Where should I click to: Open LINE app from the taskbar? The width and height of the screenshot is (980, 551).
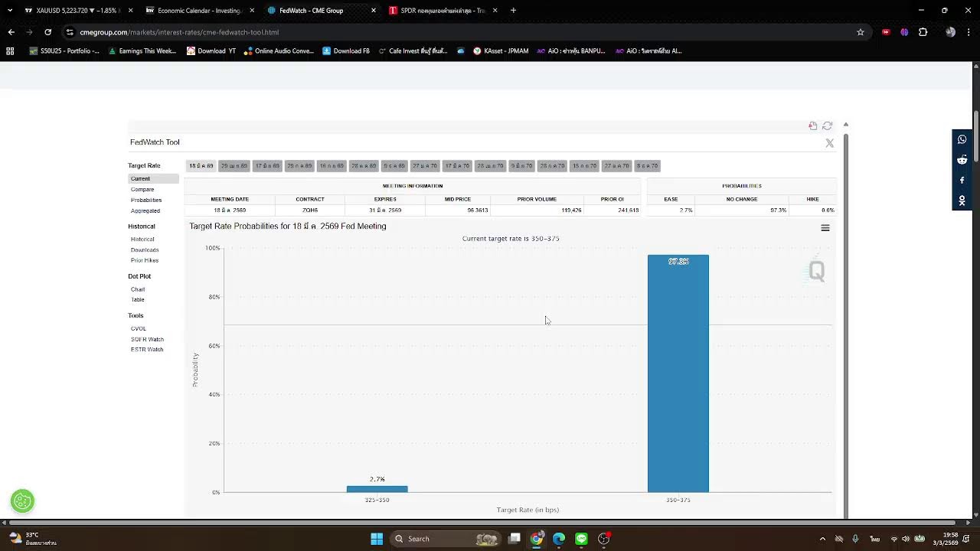pyautogui.click(x=581, y=539)
